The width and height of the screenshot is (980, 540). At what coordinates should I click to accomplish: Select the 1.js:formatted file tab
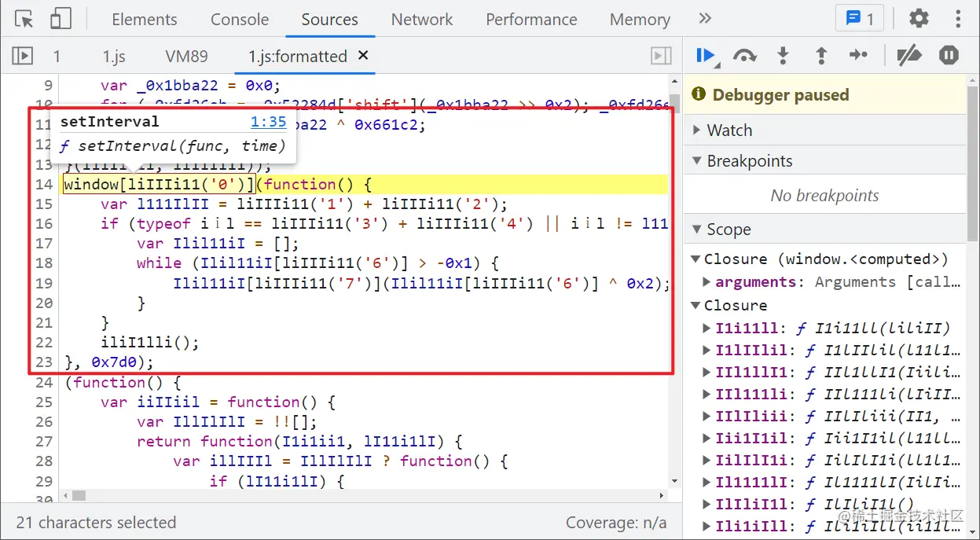click(x=298, y=57)
